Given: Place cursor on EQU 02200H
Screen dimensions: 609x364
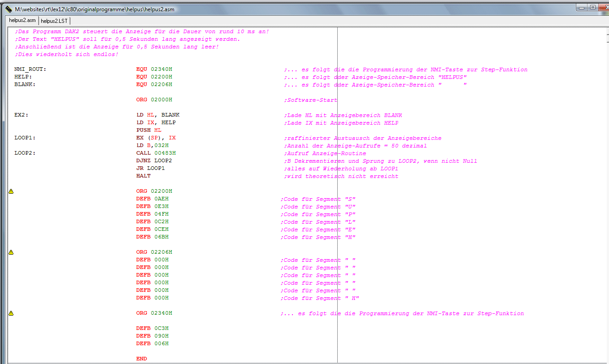Looking at the screenshot, I should [154, 77].
